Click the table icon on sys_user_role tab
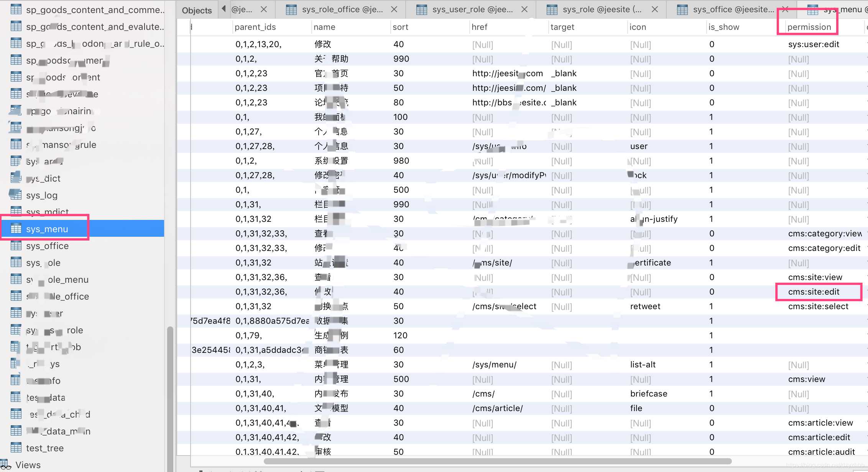The height and width of the screenshot is (472, 868). (x=422, y=10)
